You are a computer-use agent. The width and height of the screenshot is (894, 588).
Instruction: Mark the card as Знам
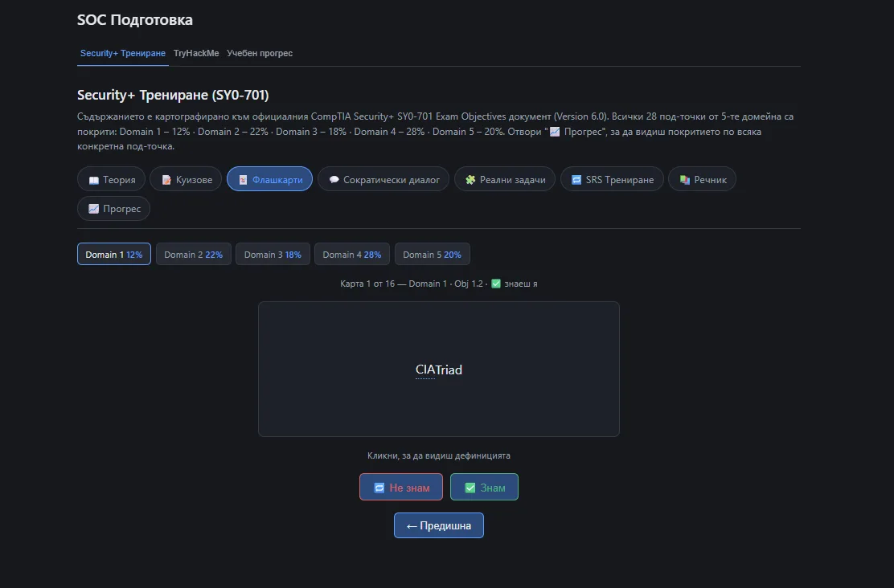[x=484, y=487]
